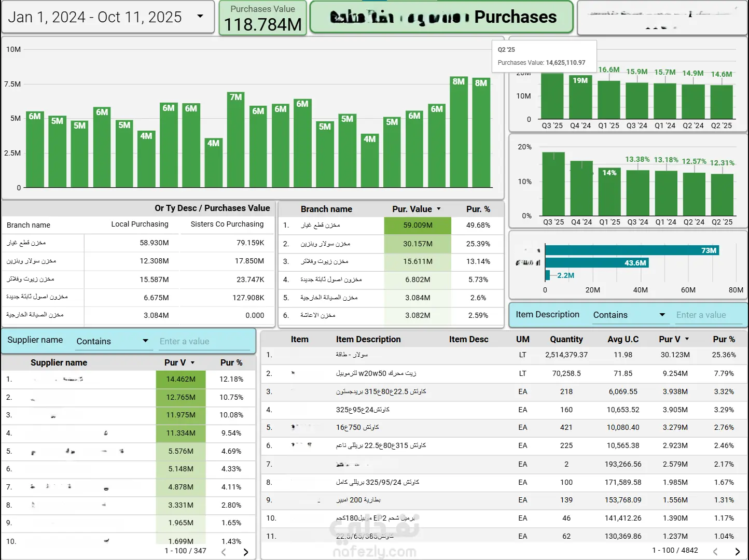The image size is (749, 560).
Task: Click the Quantity column header
Action: [566, 339]
